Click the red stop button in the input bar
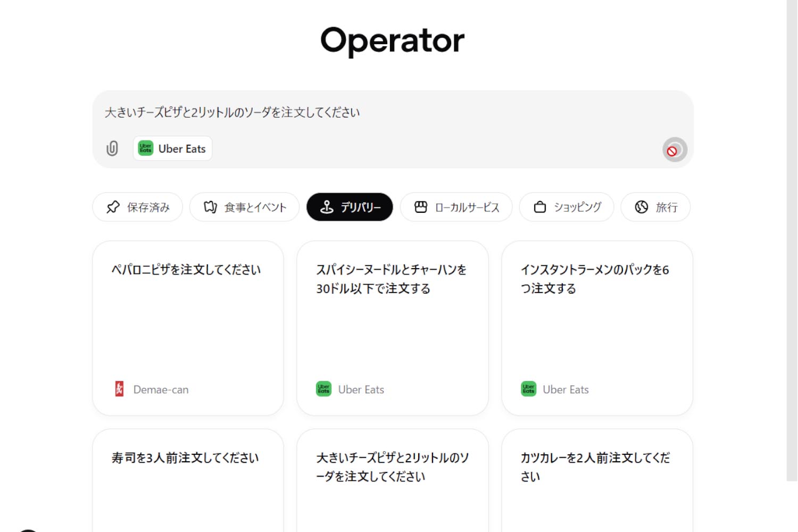798x532 pixels. 674,149
